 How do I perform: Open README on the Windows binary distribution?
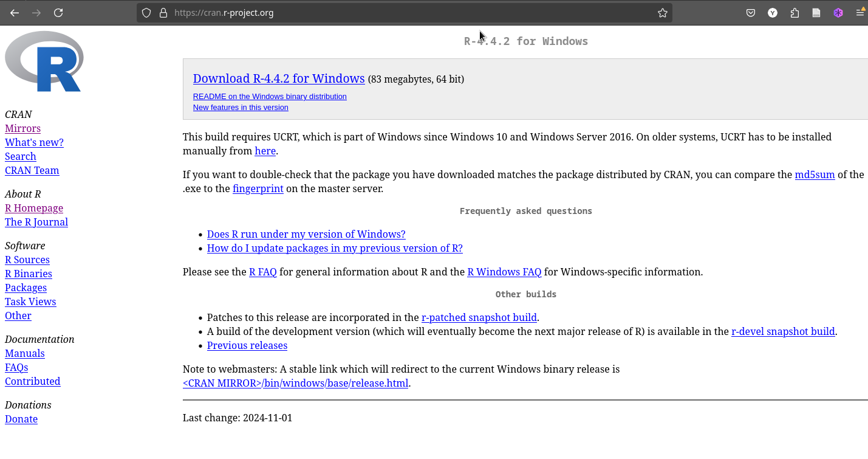point(270,96)
